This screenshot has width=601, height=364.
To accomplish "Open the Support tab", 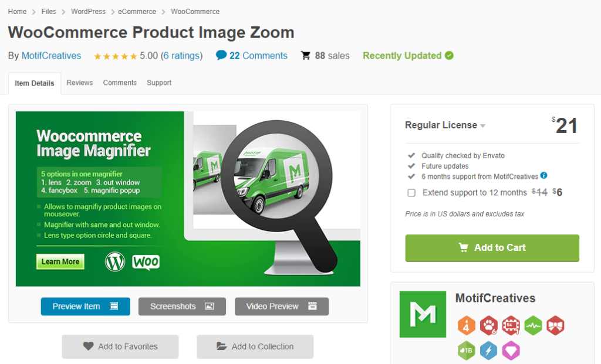I will 159,83.
